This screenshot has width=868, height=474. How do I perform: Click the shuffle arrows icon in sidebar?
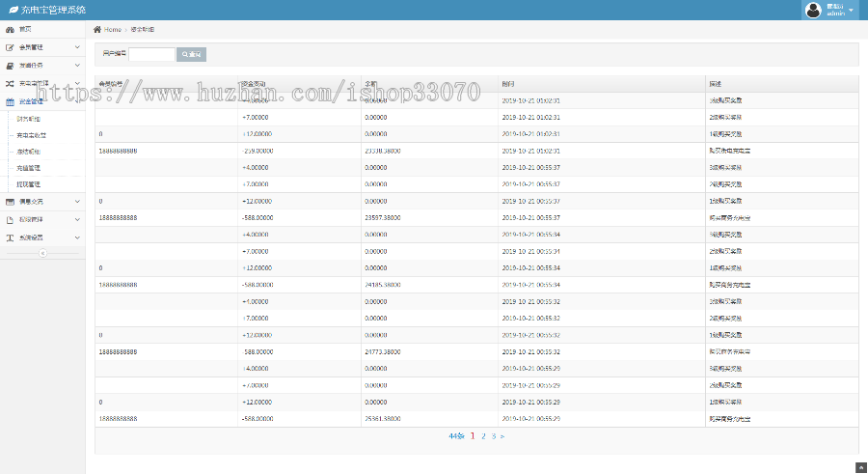[x=10, y=84]
